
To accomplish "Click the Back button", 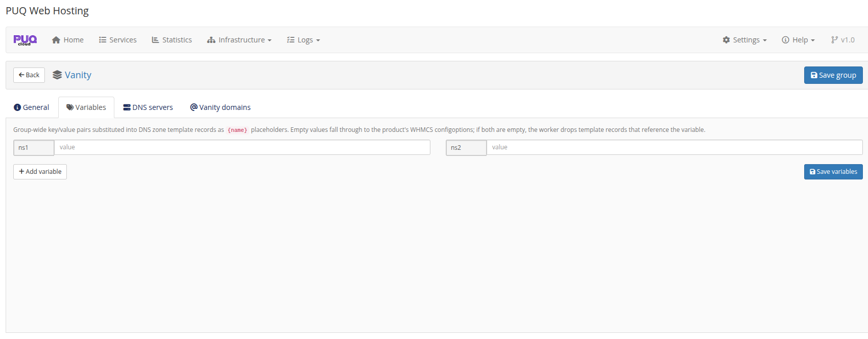I will point(29,75).
